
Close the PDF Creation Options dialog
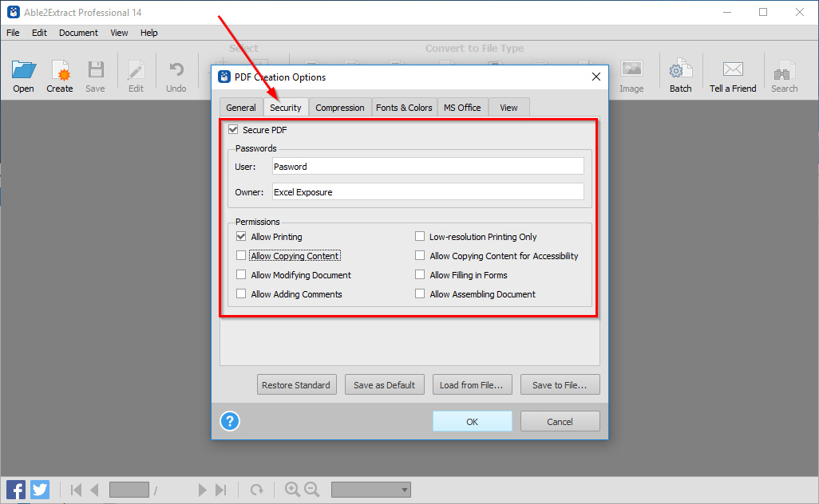[596, 77]
